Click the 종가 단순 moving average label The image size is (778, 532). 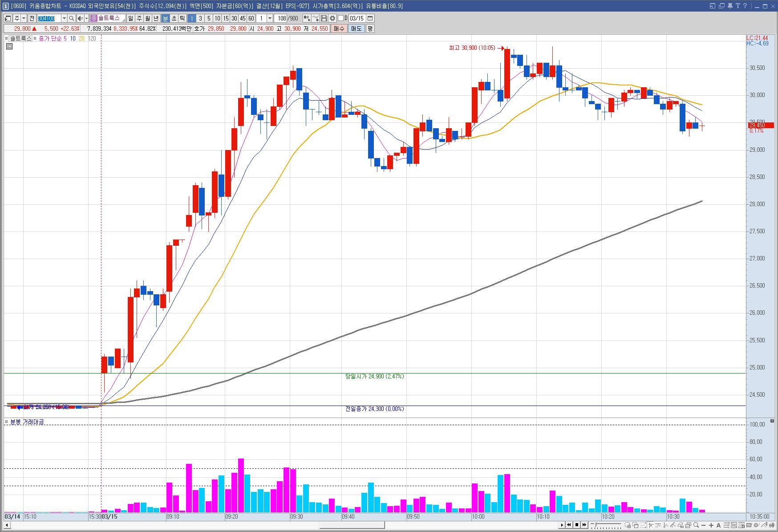pos(50,39)
